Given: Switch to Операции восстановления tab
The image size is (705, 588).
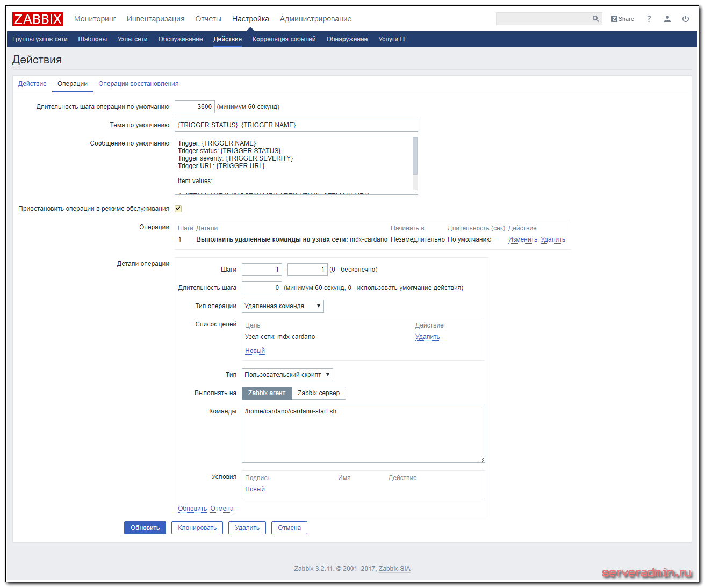Looking at the screenshot, I should pyautogui.click(x=139, y=84).
